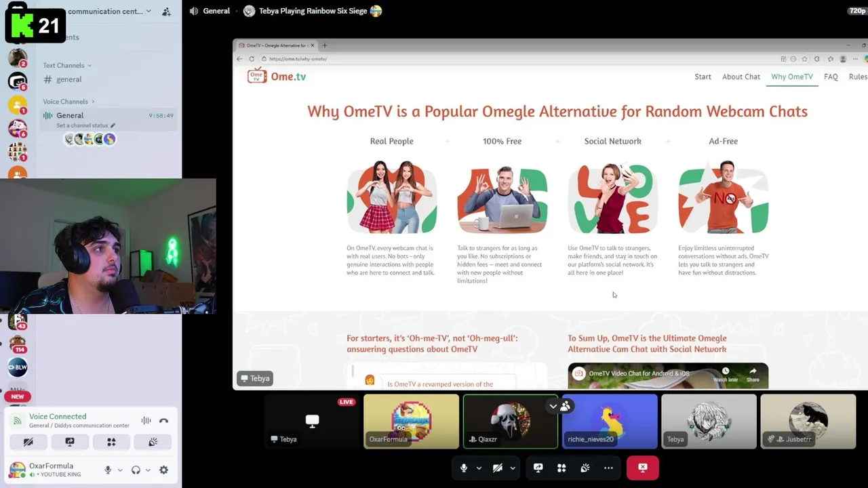Image resolution: width=868 pixels, height=488 pixels.
Task: Click Start in shared OmeTV page navigation
Action: [x=703, y=77]
